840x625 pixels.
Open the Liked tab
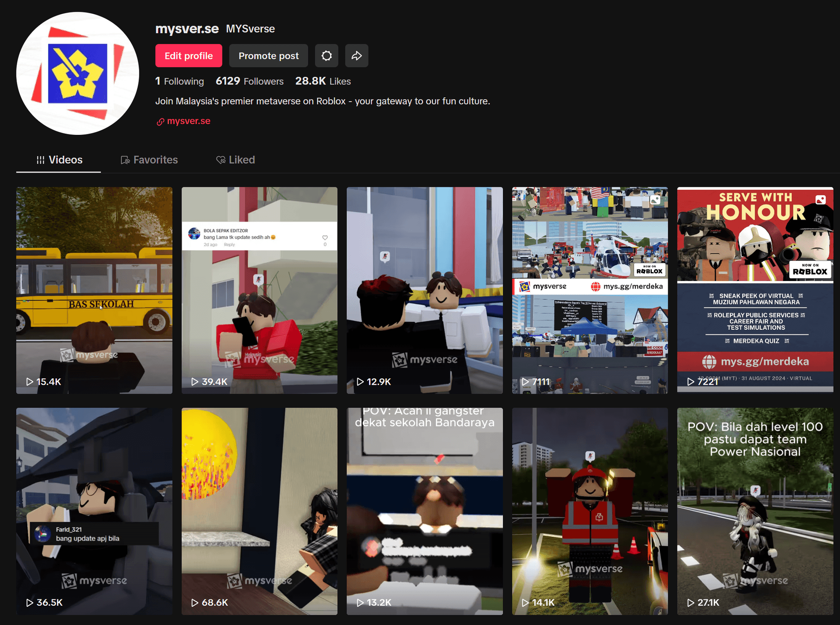[x=235, y=160]
